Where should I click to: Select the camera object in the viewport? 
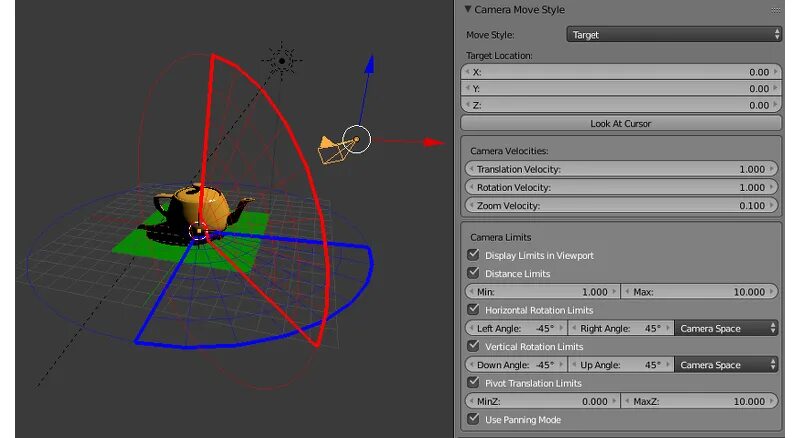[331, 150]
